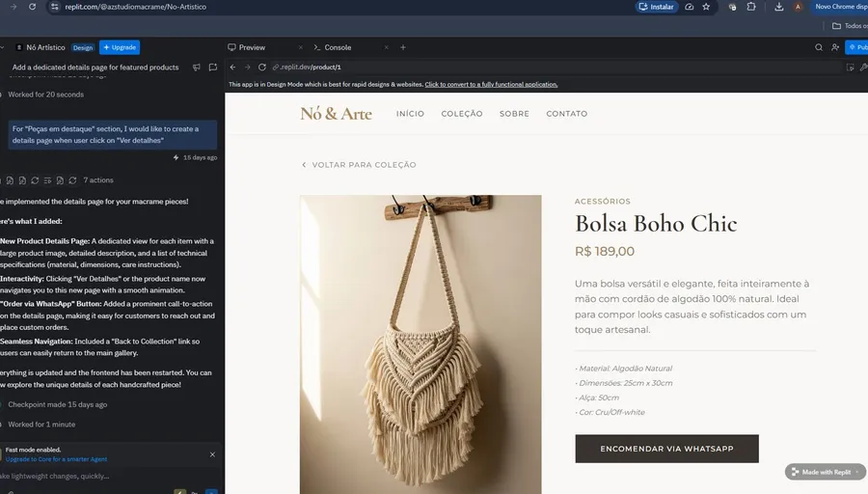Viewport: 868px width, 494px height.
Task: Open the Replit search magnifier icon
Action: click(x=819, y=47)
